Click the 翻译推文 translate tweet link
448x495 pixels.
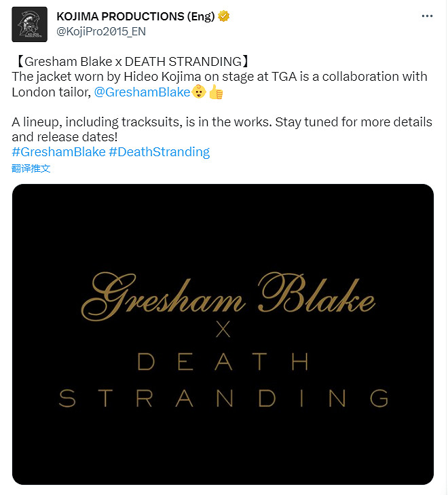coord(31,168)
